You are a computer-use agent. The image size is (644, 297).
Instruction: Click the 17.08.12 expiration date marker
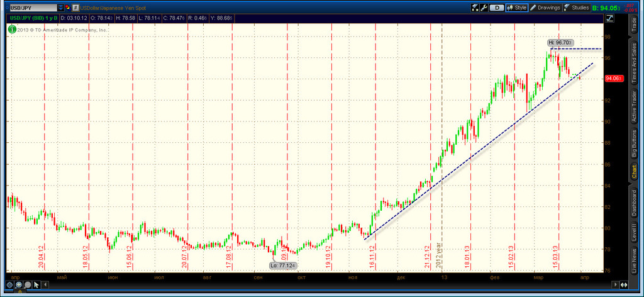[229, 257]
